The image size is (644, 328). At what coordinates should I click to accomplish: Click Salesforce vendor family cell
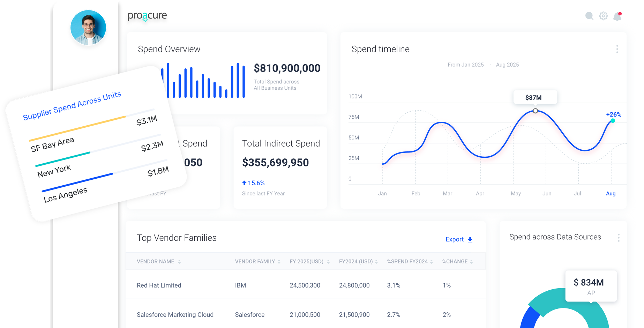(250, 314)
